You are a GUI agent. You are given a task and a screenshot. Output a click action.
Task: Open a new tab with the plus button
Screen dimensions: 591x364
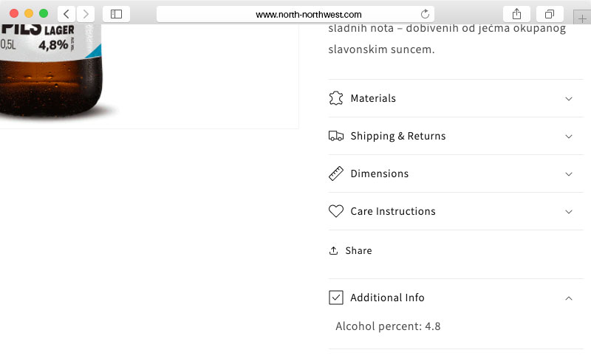[x=582, y=18]
